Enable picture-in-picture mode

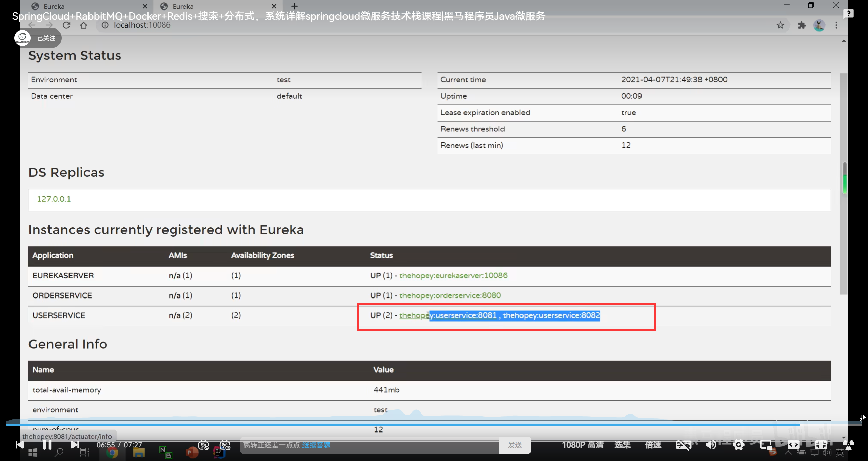[766, 445]
